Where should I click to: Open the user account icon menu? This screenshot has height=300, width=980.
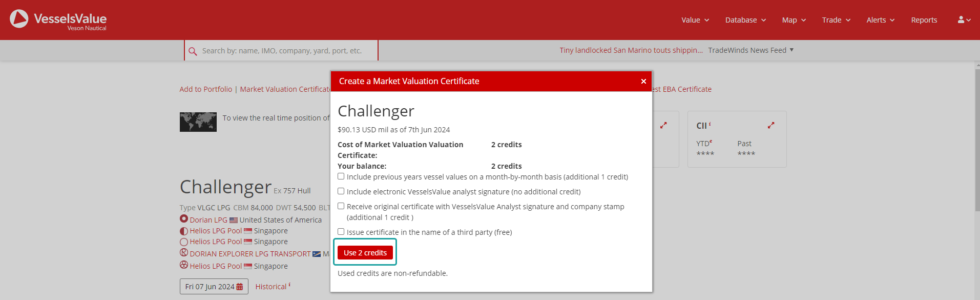(964, 20)
